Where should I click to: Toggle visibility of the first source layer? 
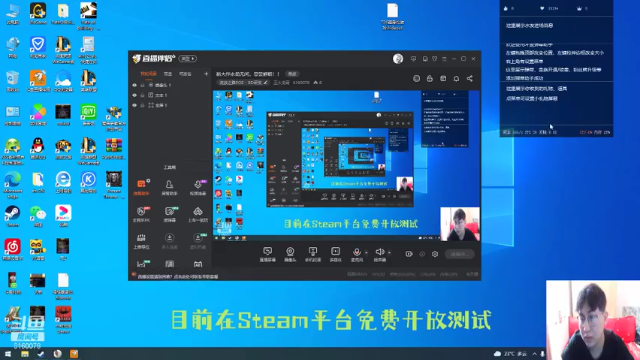[x=134, y=85]
